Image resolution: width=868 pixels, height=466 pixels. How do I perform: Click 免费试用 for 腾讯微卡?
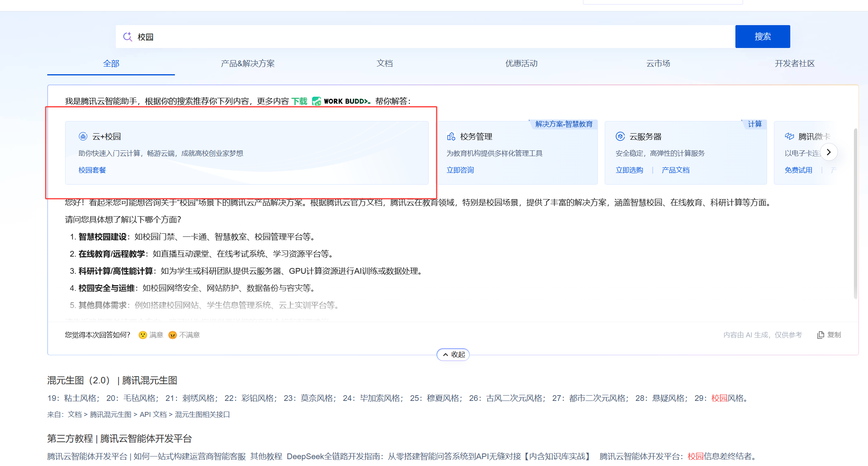pyautogui.click(x=798, y=170)
